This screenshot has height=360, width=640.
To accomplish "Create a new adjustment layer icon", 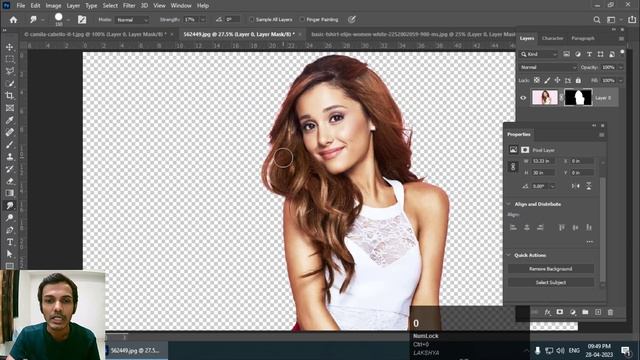I will point(573,312).
